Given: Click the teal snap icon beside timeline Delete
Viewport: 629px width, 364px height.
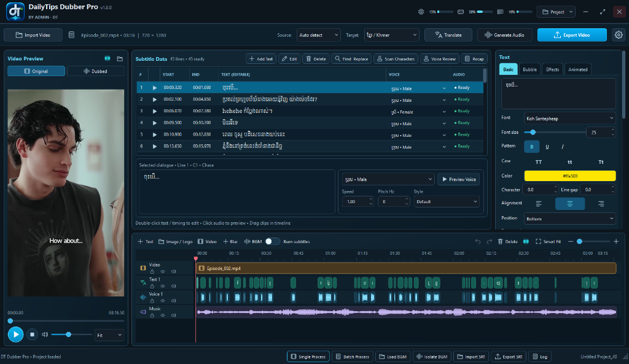Looking at the screenshot, I should (526, 241).
